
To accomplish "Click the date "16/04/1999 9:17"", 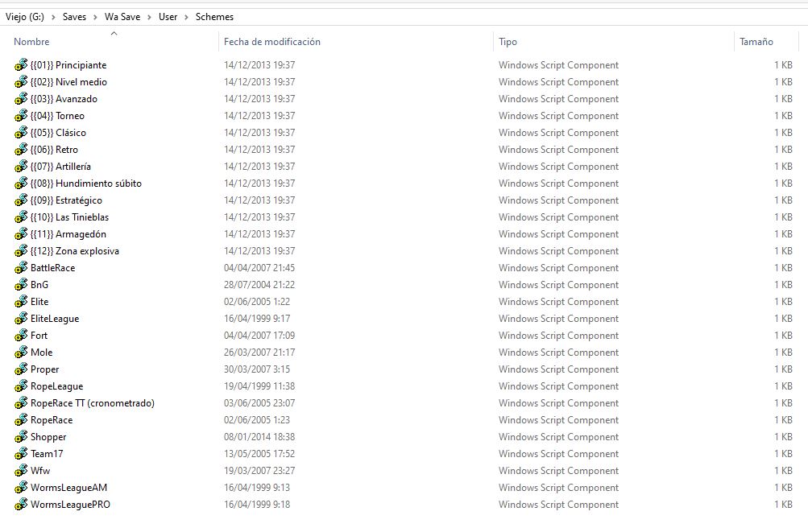I will [x=257, y=319].
